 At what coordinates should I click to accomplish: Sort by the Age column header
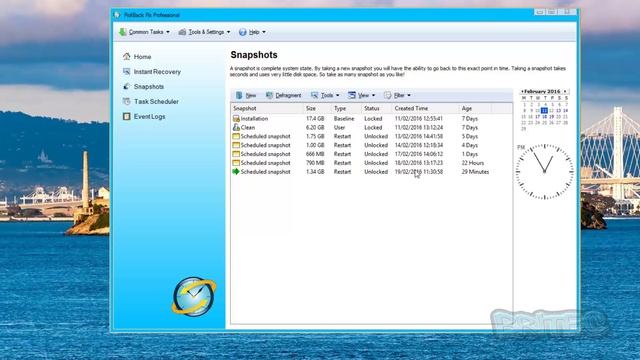(475, 108)
